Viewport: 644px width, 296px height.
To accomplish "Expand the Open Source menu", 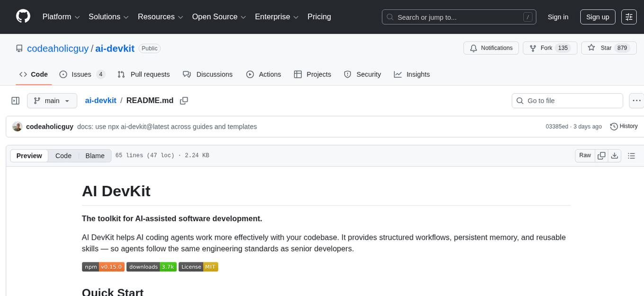I will [x=219, y=17].
